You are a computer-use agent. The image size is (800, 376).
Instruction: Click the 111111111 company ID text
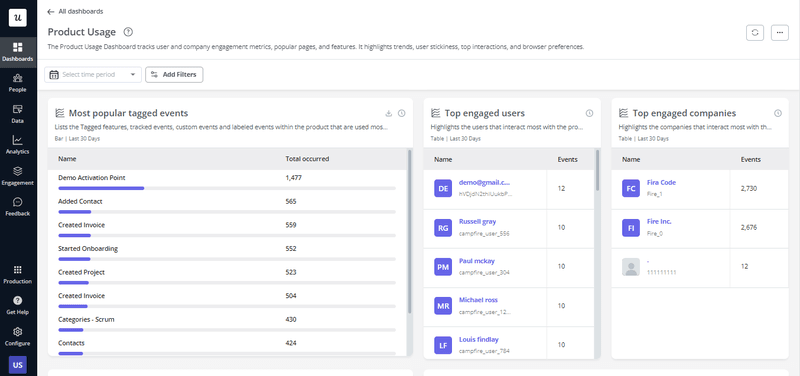661,272
